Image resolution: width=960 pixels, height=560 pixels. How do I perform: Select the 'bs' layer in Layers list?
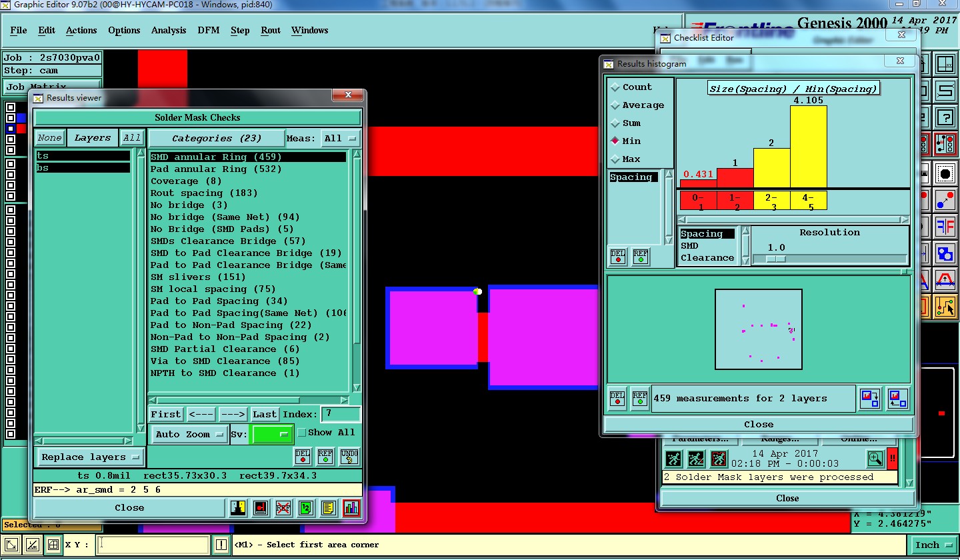point(83,168)
